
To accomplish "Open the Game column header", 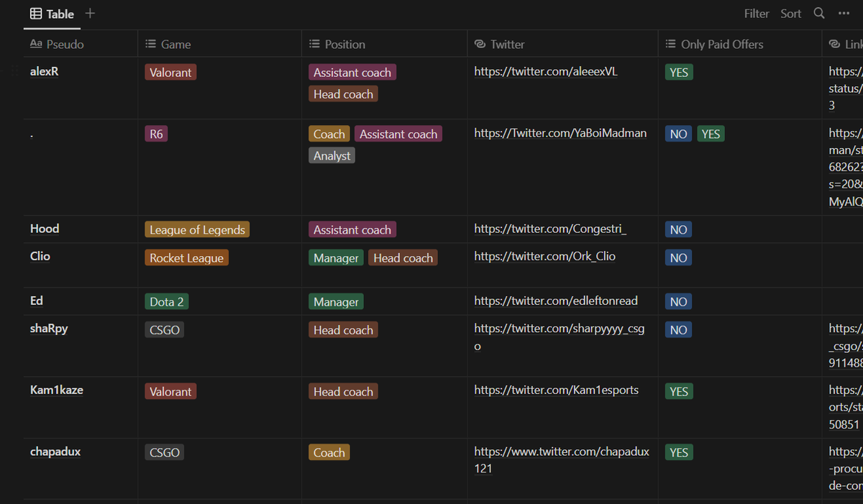I will point(220,44).
